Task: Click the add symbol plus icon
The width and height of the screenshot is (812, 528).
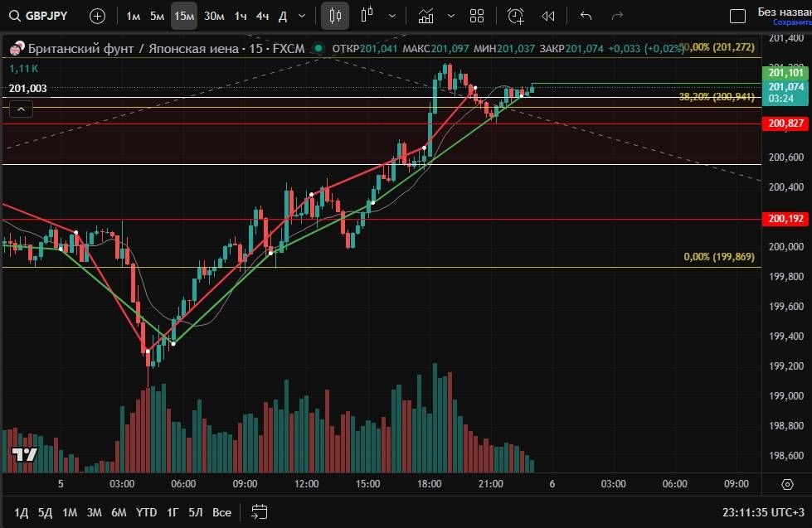Action: point(97,16)
